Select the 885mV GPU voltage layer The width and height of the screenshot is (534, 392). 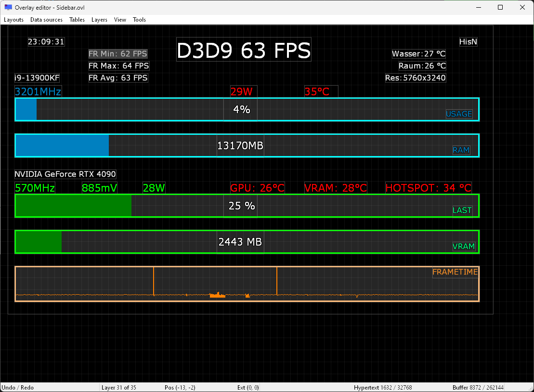[100, 188]
